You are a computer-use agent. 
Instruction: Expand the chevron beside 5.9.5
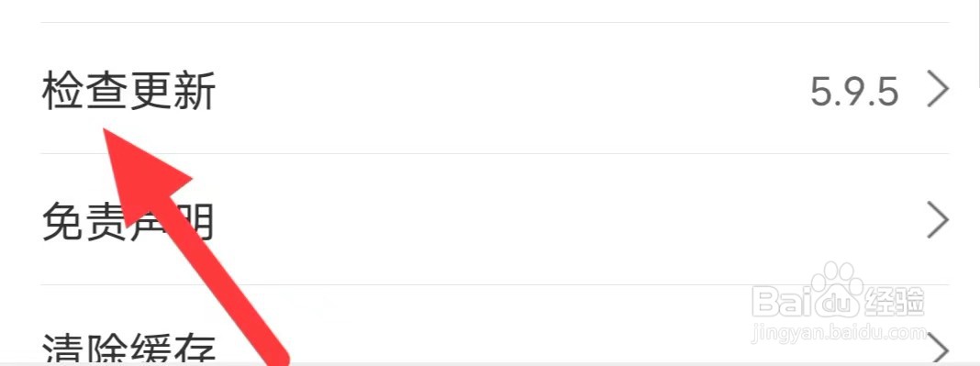(x=938, y=91)
